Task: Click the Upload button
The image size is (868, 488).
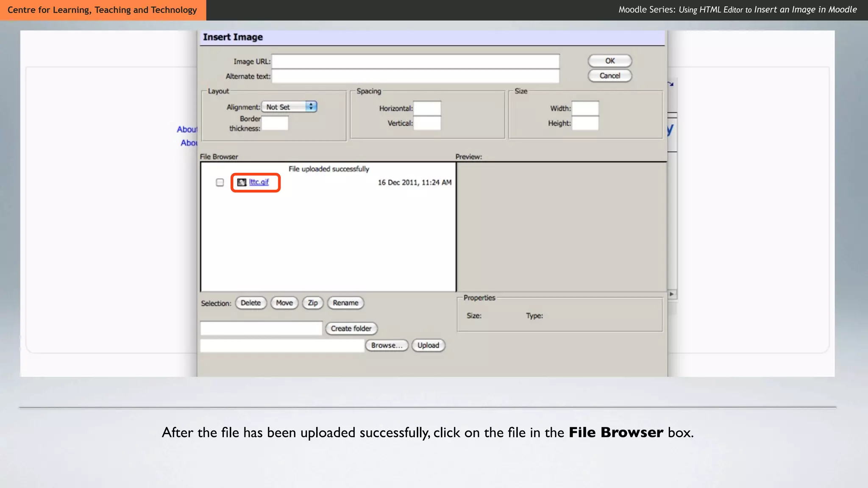Action: coord(428,345)
